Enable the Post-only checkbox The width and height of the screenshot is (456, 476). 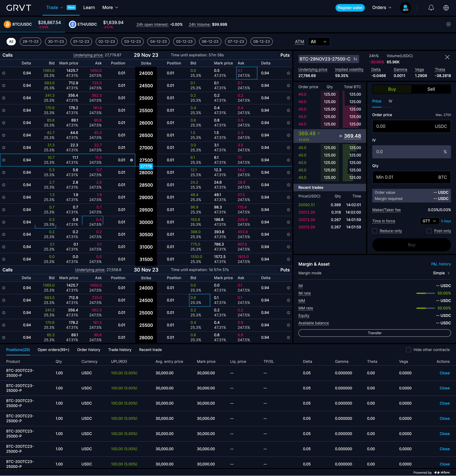coord(429,231)
